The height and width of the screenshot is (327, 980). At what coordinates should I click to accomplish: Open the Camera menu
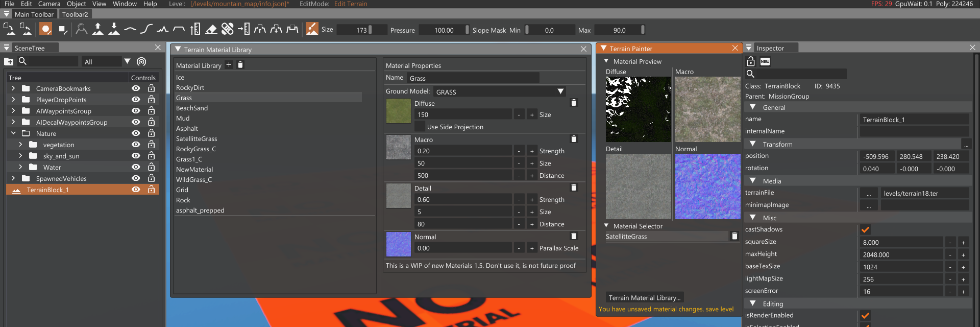tap(49, 4)
